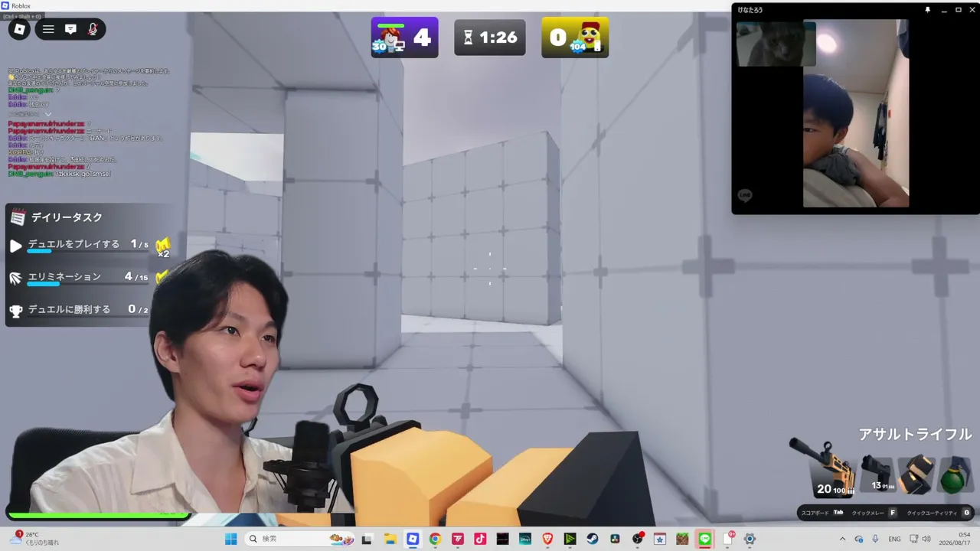Image resolution: width=980 pixels, height=551 pixels.
Task: Open File Explorer from the taskbar
Action: pos(390,539)
